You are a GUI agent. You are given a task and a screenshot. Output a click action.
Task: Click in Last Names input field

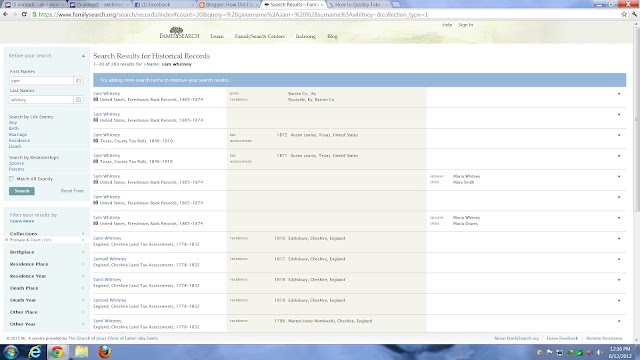[x=41, y=100]
